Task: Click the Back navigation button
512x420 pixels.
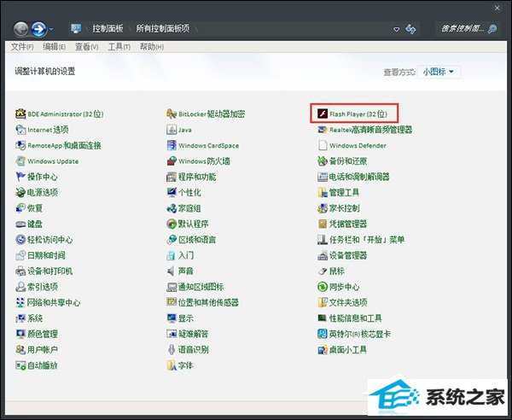Action: [x=21, y=29]
